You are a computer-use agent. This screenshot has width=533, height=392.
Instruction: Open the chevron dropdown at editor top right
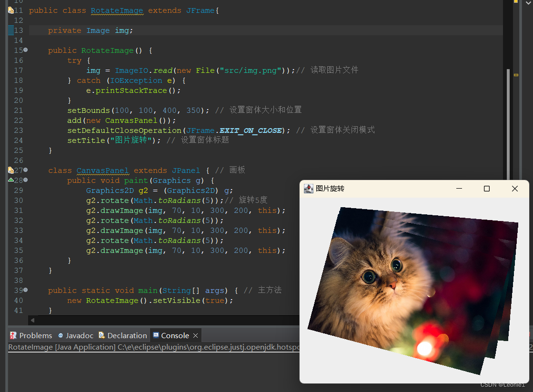(528, 4)
